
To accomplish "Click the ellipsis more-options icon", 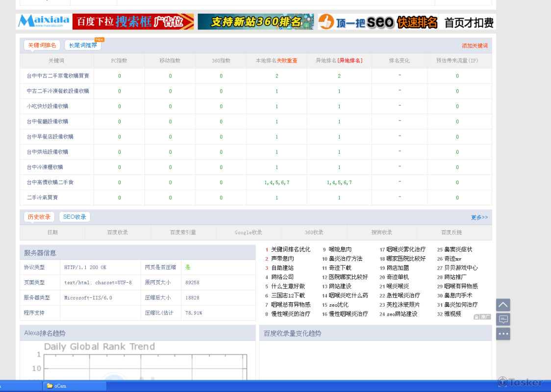I will click(x=503, y=334).
